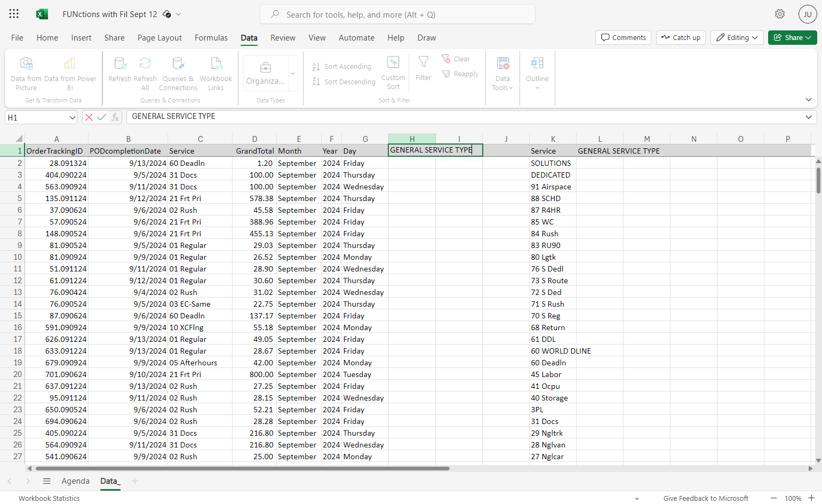Open the Review tab

(283, 38)
